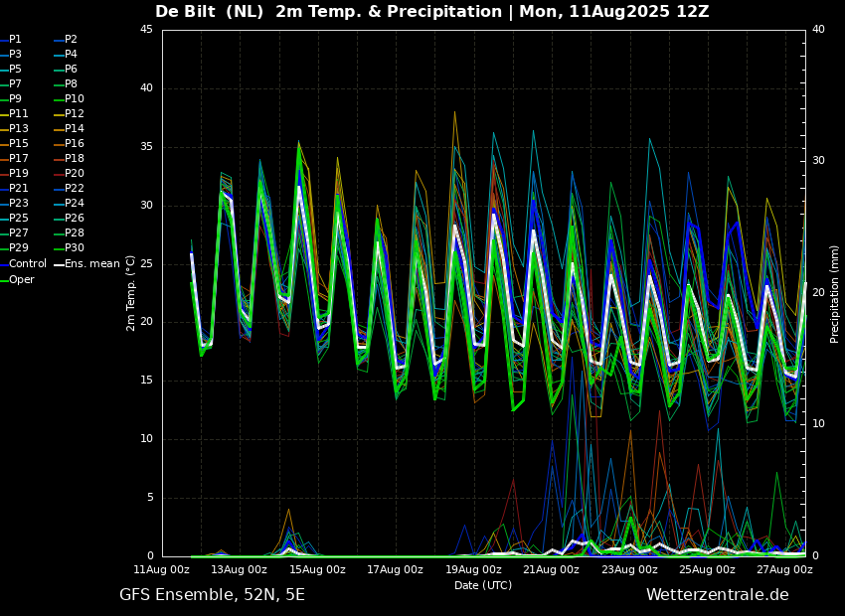Click the 19Aug 00z date tick label
The height and width of the screenshot is (616, 845).
473,569
